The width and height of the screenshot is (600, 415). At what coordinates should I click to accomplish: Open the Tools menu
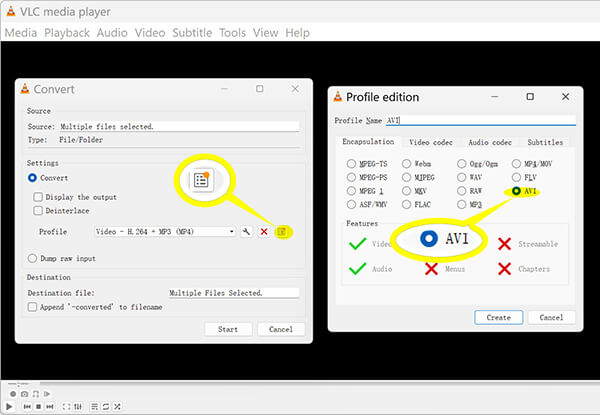(x=232, y=33)
